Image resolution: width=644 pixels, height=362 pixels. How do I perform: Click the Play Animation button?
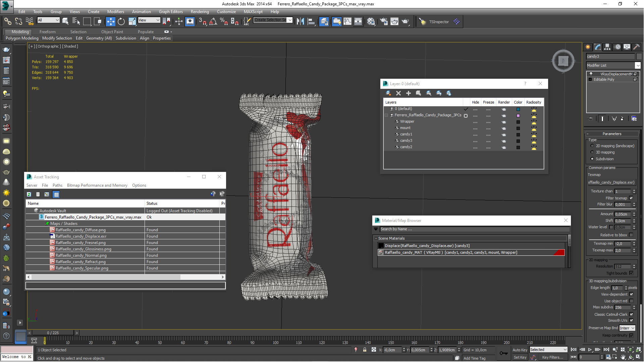tap(590, 350)
